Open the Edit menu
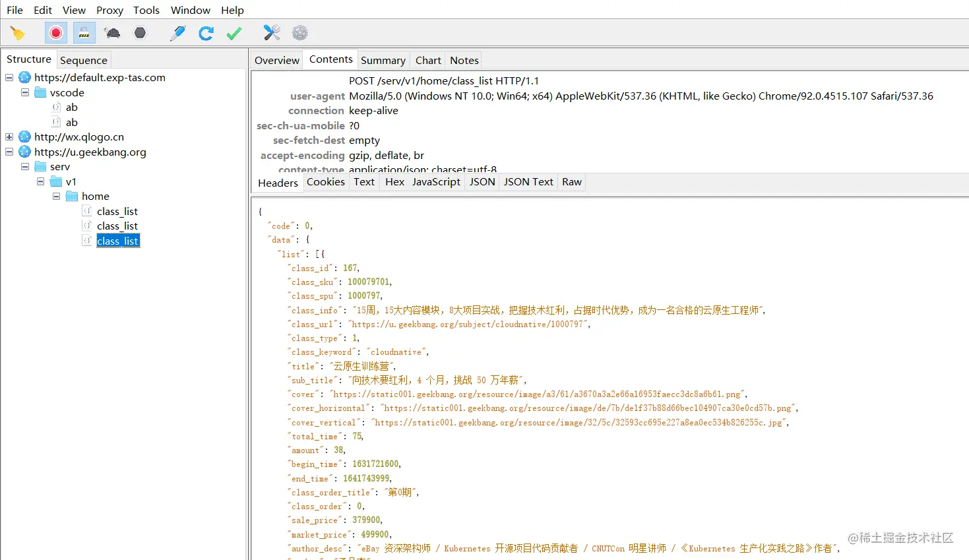969x560 pixels. tap(43, 10)
